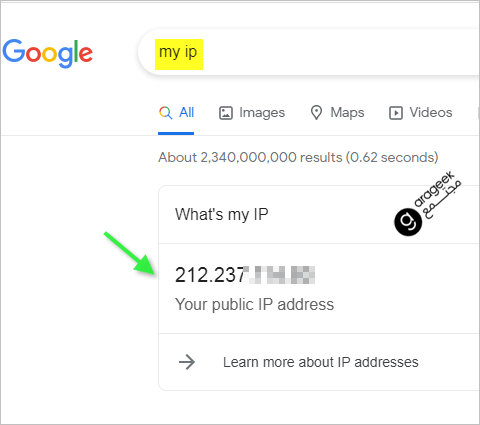Click the magnifier icon beside All
This screenshot has width=480, height=425.
pos(165,113)
